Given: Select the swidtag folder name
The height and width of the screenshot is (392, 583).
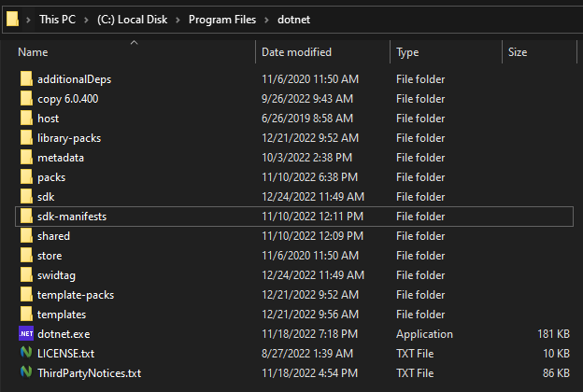Looking at the screenshot, I should pos(56,275).
